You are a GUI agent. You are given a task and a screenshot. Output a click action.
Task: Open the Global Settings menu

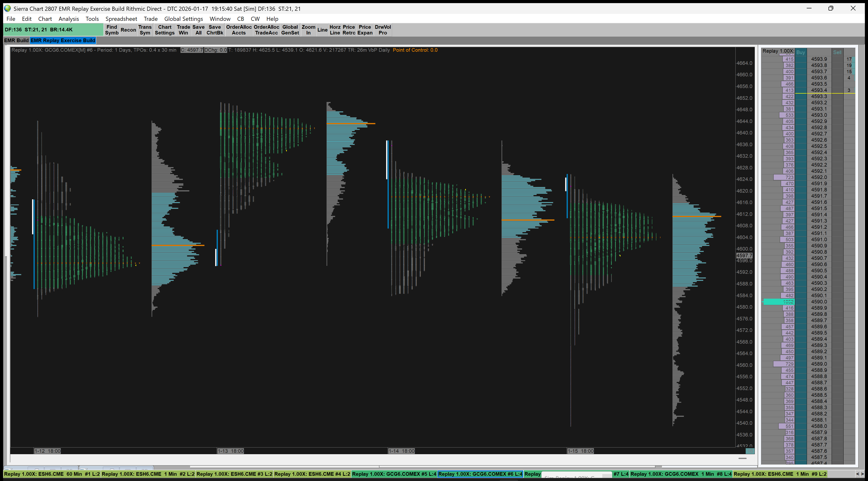click(183, 19)
